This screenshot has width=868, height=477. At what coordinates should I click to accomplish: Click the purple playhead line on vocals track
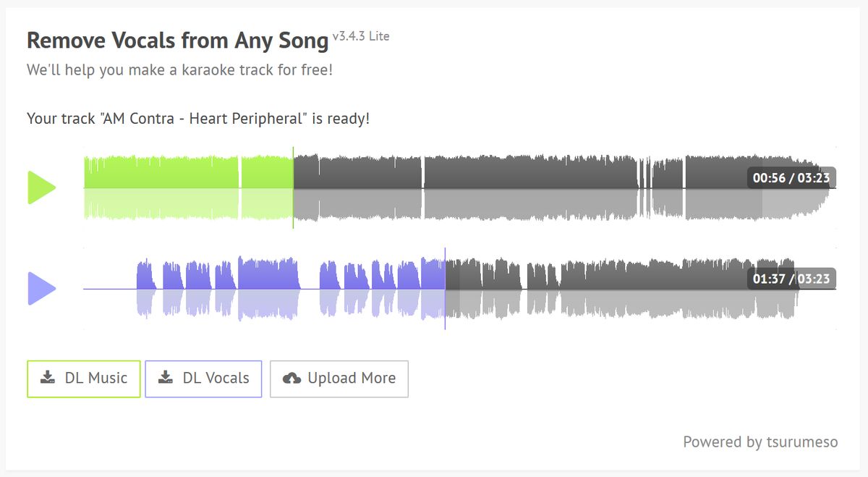pos(445,289)
